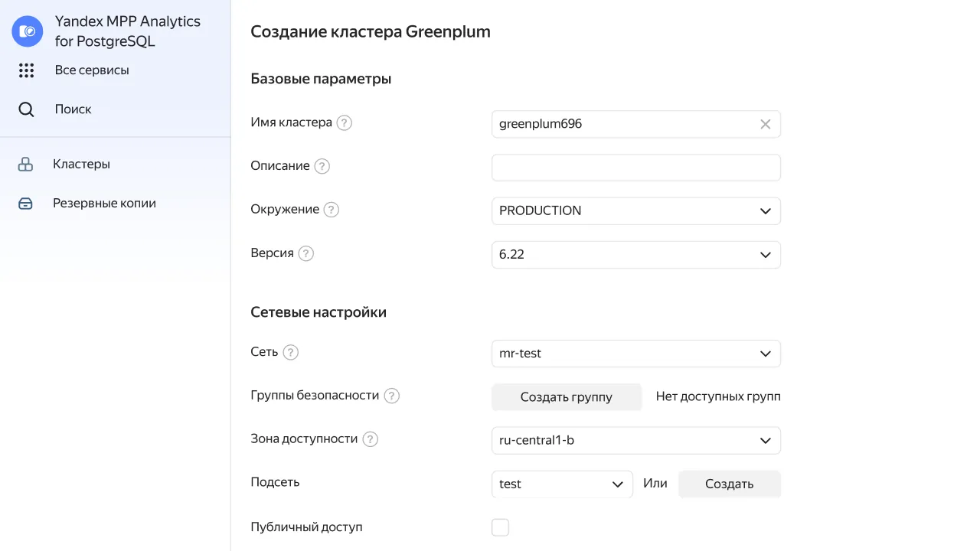Focus the Описание text field
The height and width of the screenshot is (551, 980).
(x=635, y=168)
